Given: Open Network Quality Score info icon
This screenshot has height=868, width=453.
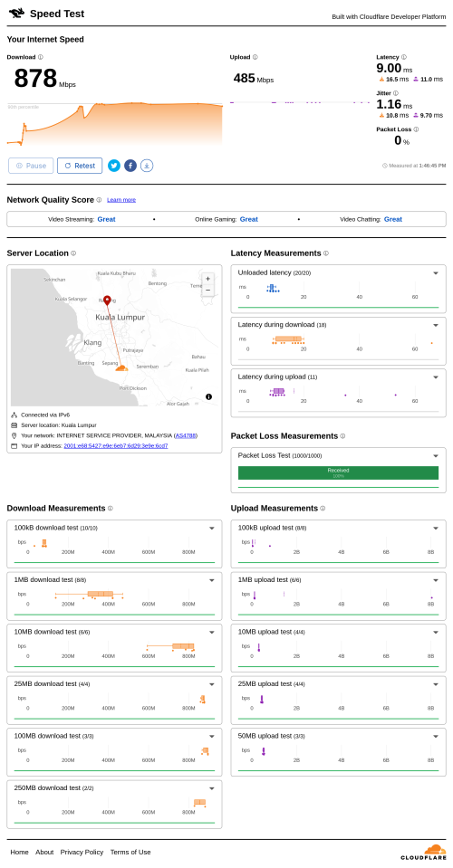Looking at the screenshot, I should pos(99,200).
